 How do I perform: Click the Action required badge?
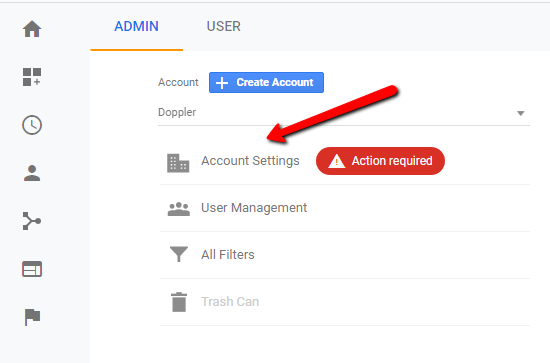pyautogui.click(x=380, y=161)
